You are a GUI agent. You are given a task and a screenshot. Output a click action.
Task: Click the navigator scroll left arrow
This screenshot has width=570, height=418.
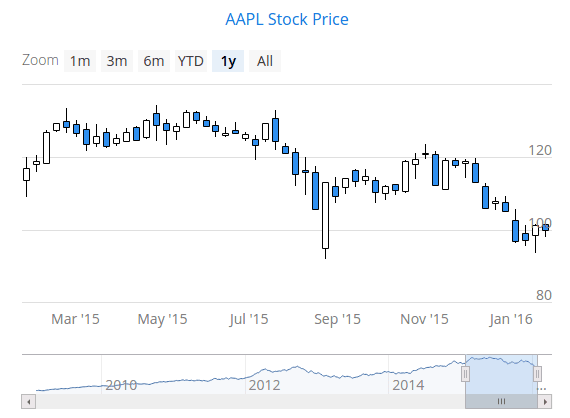point(28,402)
